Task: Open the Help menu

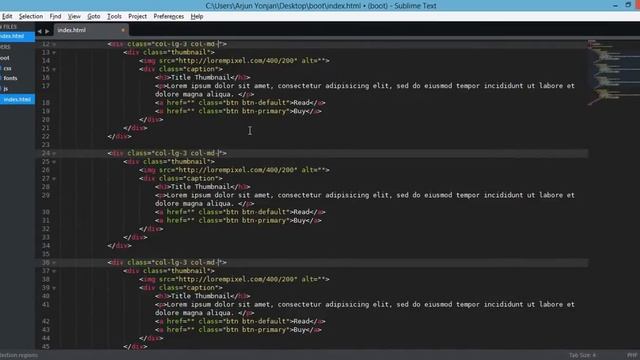Action: pyautogui.click(x=197, y=16)
